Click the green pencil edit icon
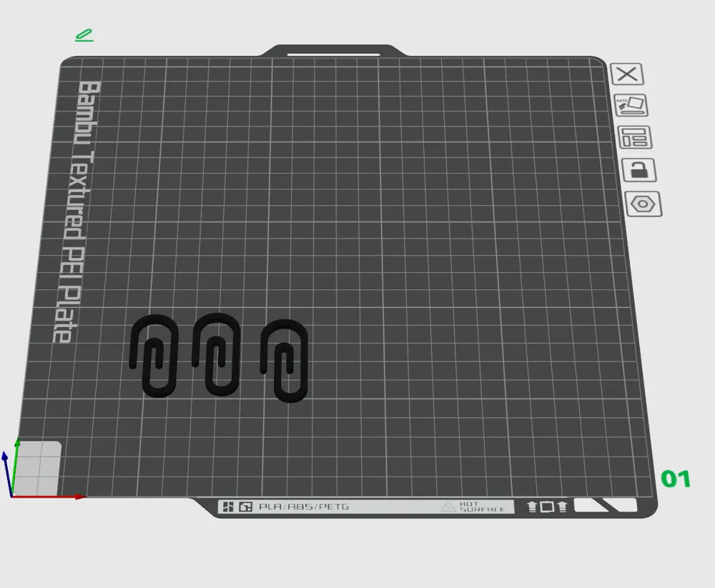 (x=85, y=34)
